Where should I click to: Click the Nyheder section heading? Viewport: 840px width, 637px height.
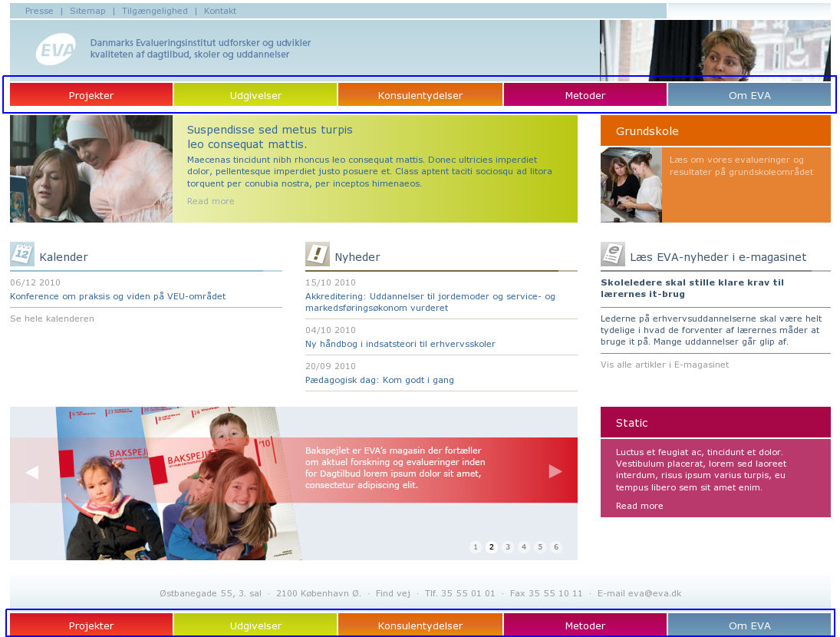coord(357,256)
